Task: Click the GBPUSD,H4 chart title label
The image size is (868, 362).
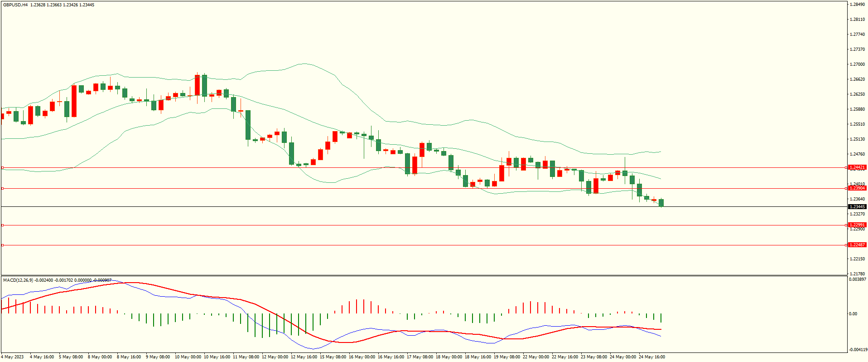Action: (x=15, y=5)
